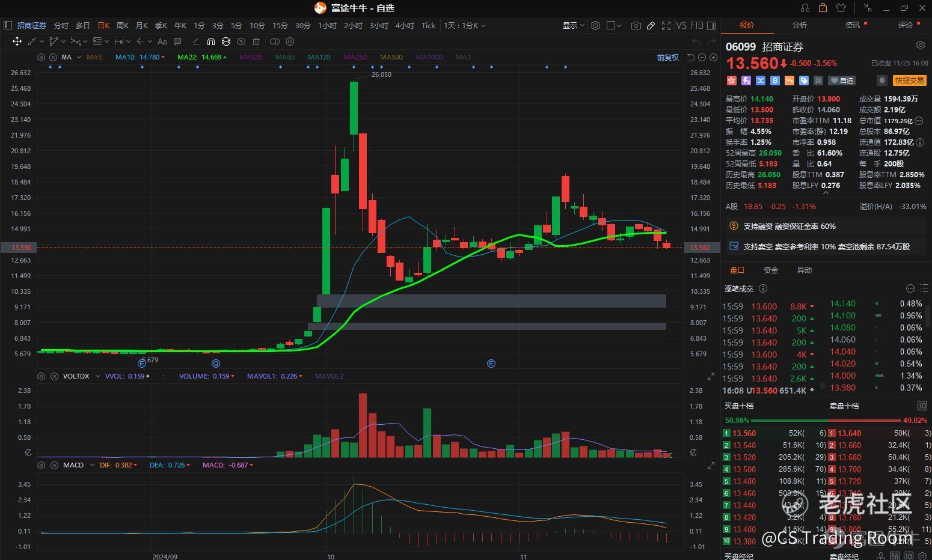Open the 显示 display dropdown

click(573, 25)
